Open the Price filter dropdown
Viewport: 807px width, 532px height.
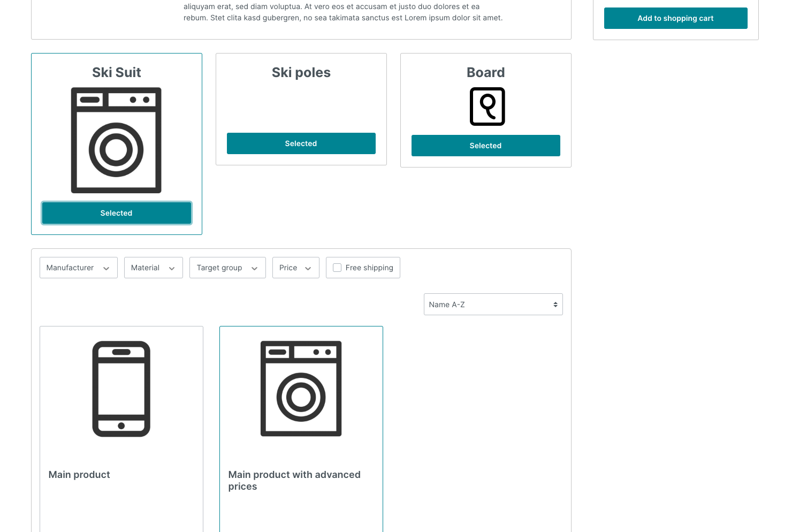[x=296, y=268]
